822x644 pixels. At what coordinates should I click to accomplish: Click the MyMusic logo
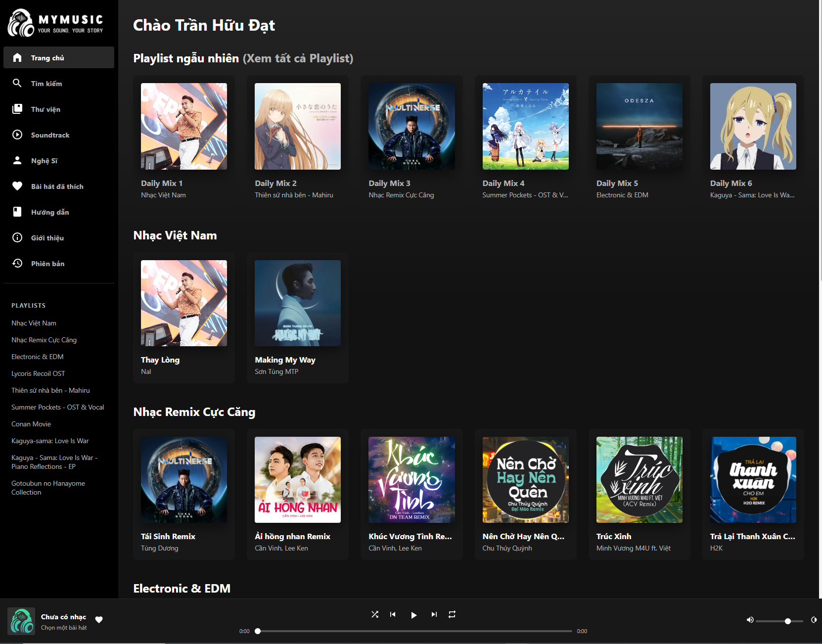coord(55,23)
